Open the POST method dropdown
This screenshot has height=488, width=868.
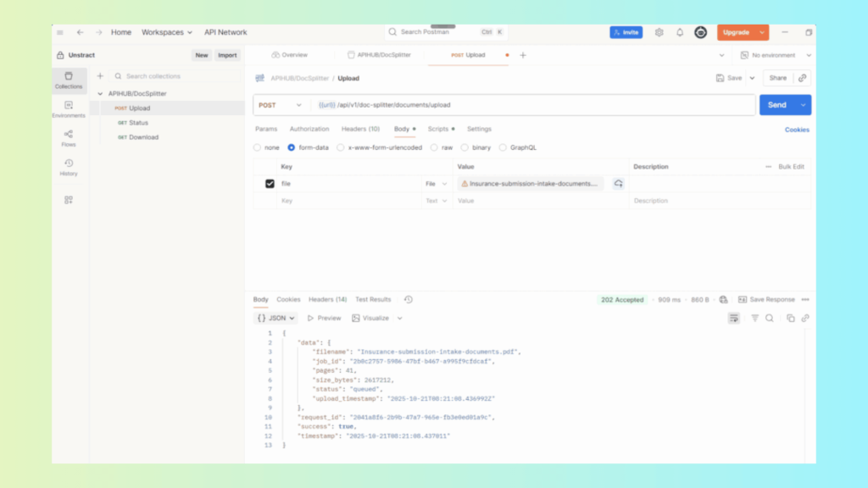[281, 105]
